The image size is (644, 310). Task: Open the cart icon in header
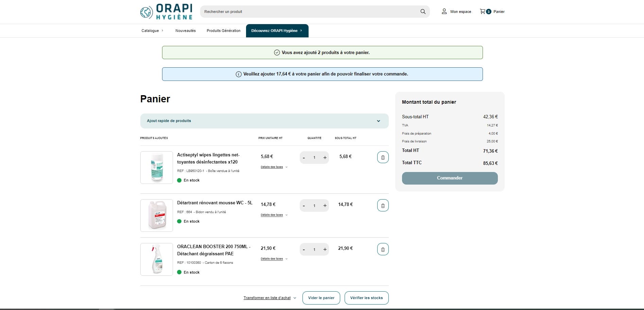coord(483,12)
